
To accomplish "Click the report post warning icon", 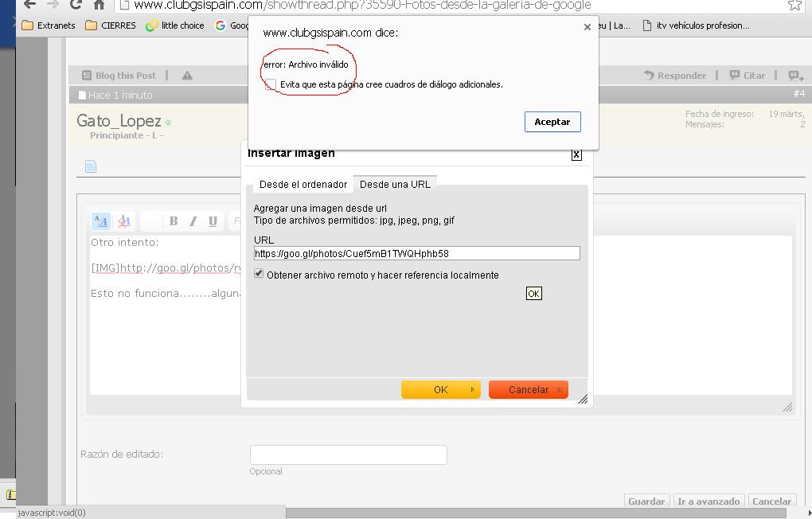I will [x=187, y=76].
